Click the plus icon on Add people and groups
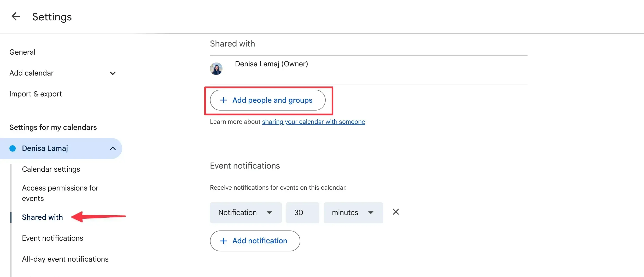Image resolution: width=644 pixels, height=277 pixels. (224, 100)
